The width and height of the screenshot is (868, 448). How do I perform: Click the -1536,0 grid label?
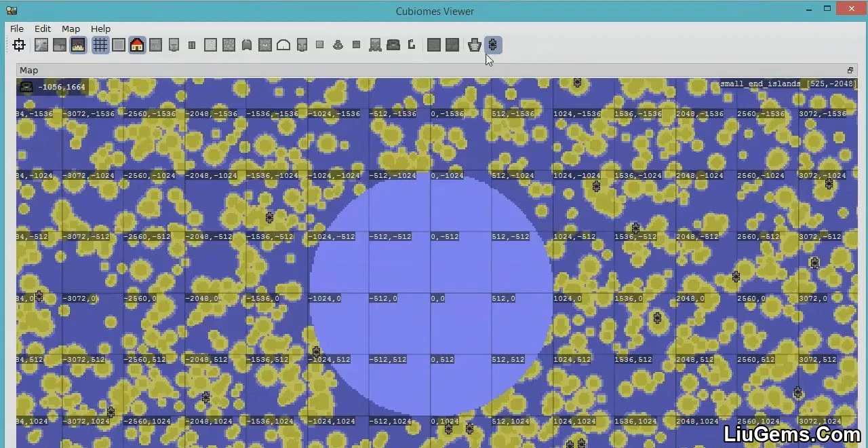[262, 299]
